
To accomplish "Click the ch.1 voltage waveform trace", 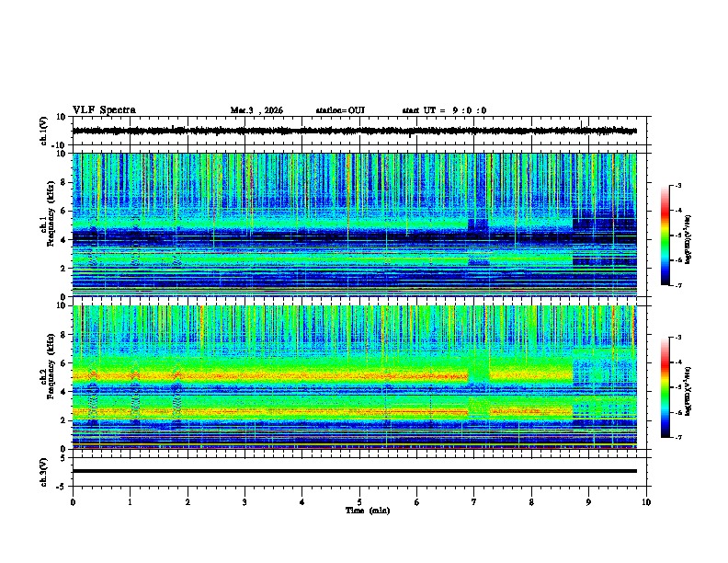I will coord(354,131).
